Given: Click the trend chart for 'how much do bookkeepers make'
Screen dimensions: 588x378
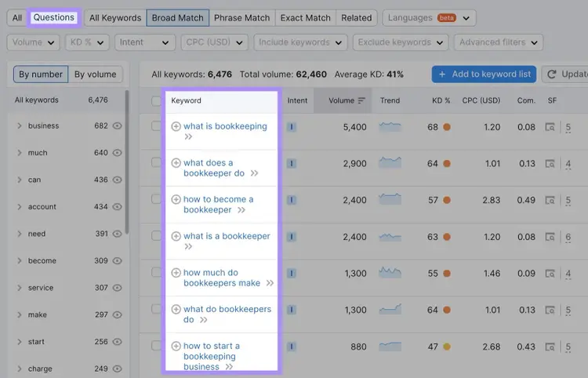Looking at the screenshot, I should click(x=390, y=273).
